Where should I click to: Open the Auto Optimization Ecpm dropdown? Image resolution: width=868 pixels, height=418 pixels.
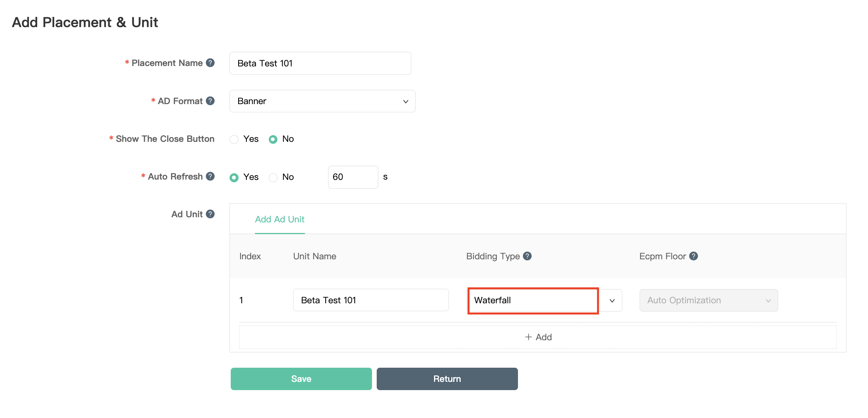(x=708, y=301)
